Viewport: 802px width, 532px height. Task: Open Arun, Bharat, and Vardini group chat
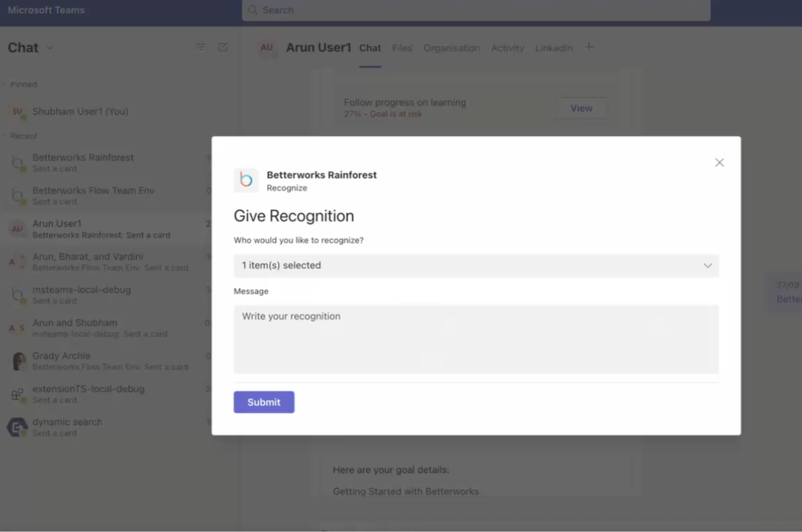105,262
